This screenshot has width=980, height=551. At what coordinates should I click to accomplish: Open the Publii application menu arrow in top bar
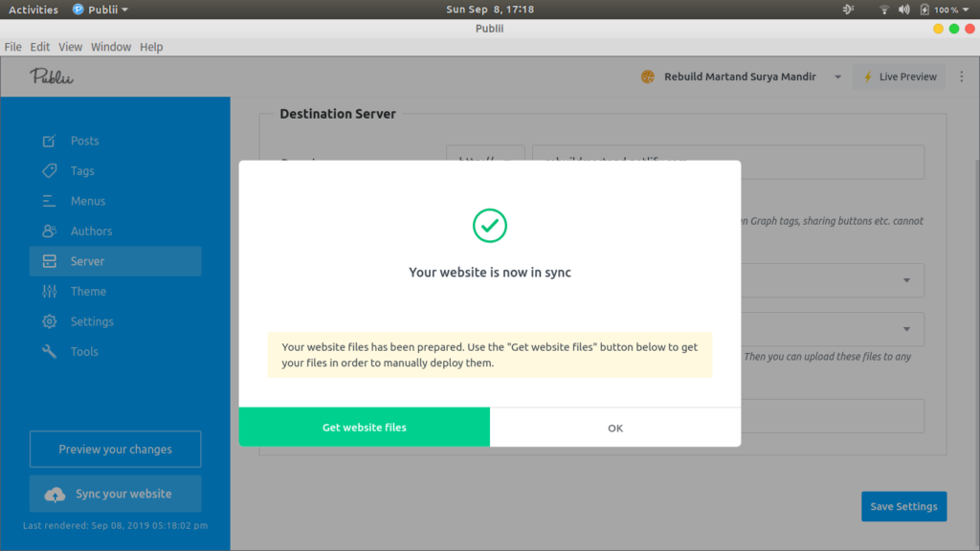125,10
